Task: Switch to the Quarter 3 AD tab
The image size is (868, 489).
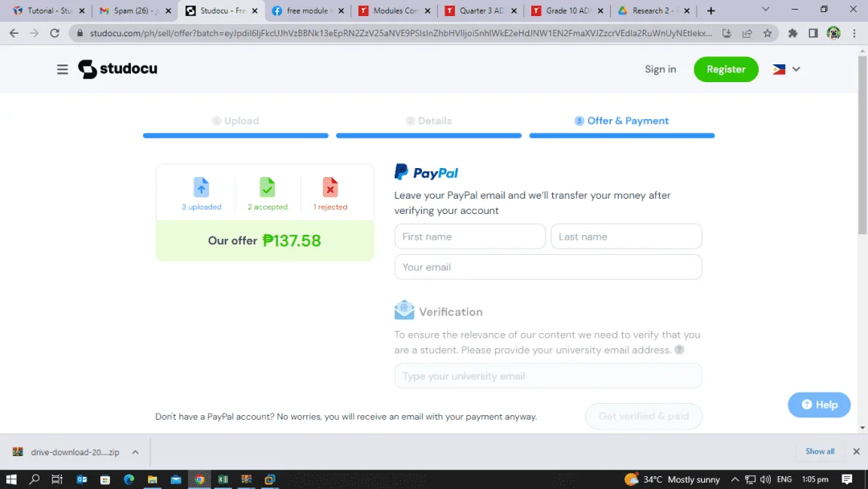Action: click(480, 10)
